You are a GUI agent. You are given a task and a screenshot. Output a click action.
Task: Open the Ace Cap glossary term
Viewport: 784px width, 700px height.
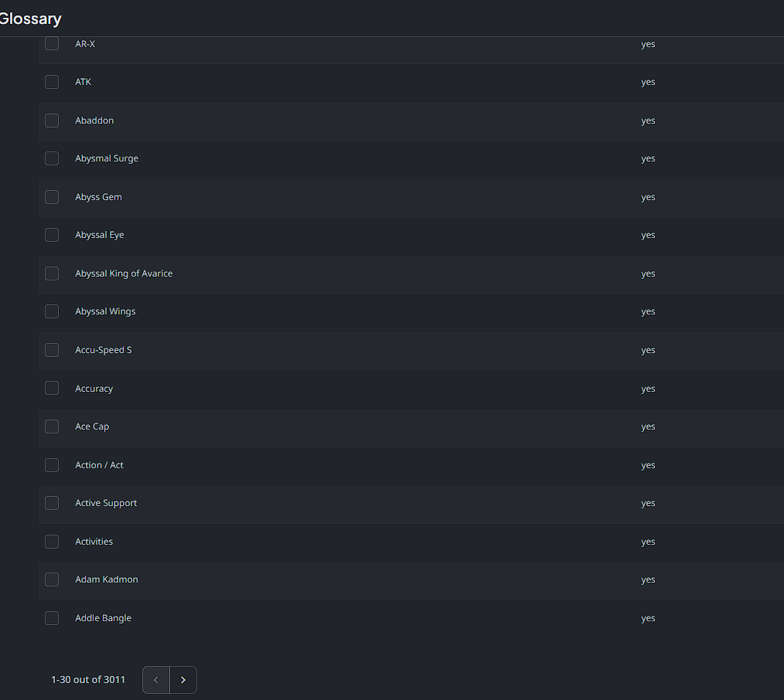pos(92,426)
